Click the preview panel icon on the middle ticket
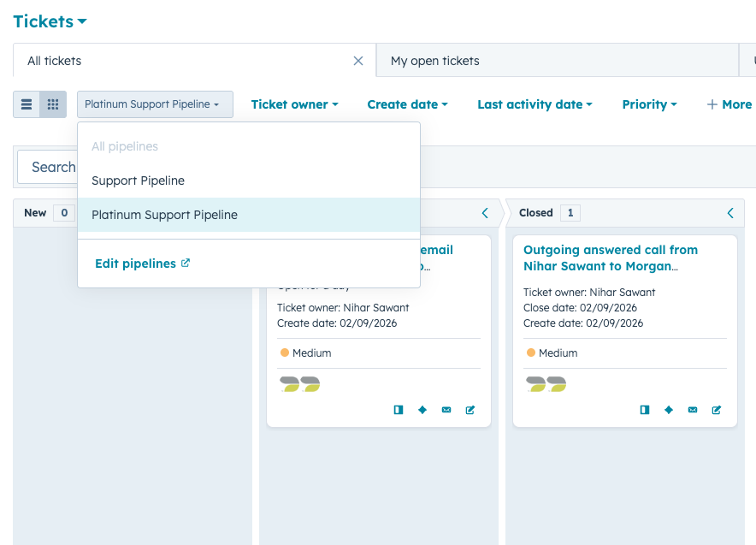756x545 pixels. pos(398,410)
